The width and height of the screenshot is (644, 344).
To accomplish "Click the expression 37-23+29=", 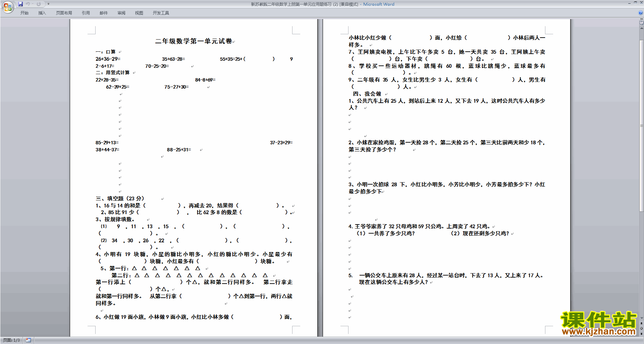I will point(281,143).
